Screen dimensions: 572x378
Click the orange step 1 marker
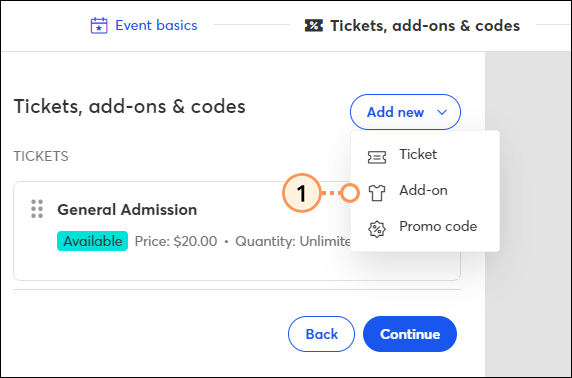[301, 193]
